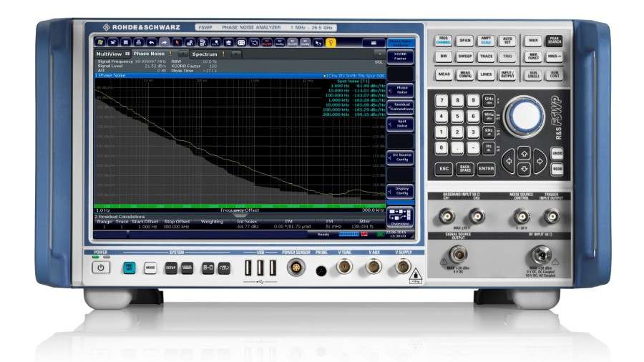Click the Residual Calculations window title
The image size is (644, 362).
pos(120,216)
